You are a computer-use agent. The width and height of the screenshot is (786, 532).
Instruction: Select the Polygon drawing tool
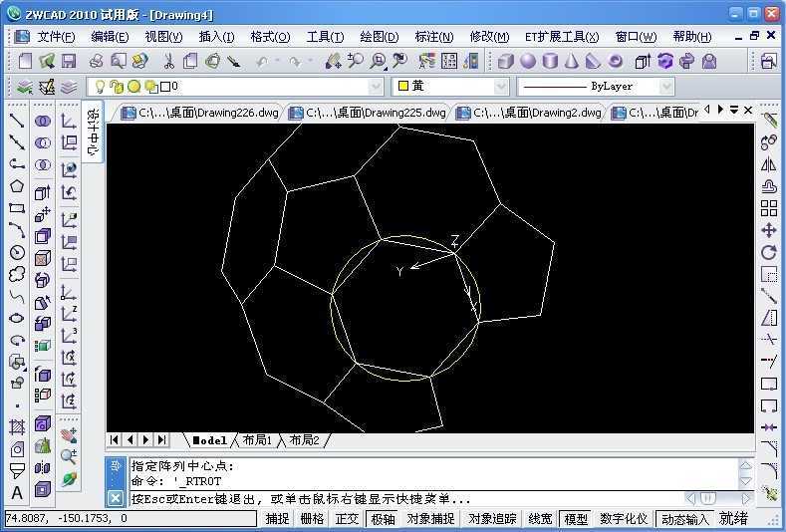[17, 186]
